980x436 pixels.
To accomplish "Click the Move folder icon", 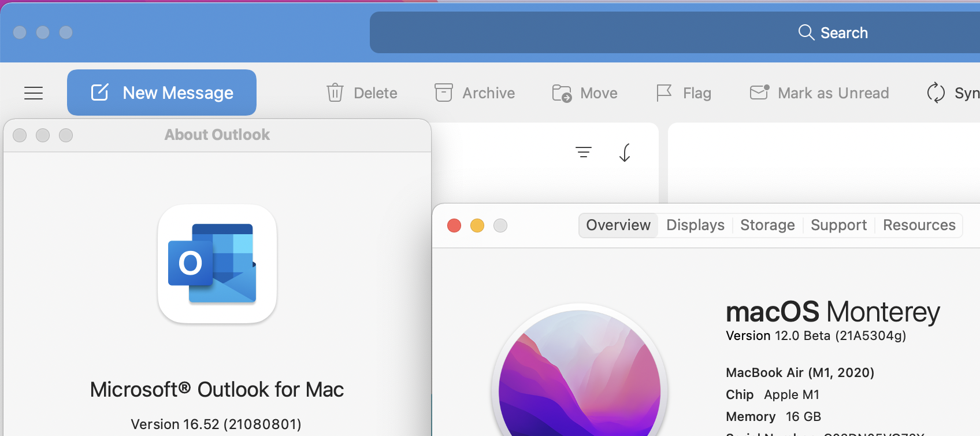I will [x=562, y=93].
